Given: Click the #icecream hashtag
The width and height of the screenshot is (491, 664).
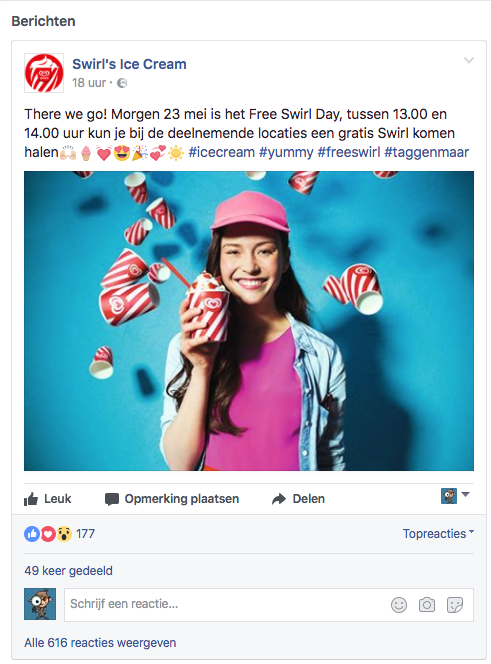Looking at the screenshot, I should pos(222,152).
